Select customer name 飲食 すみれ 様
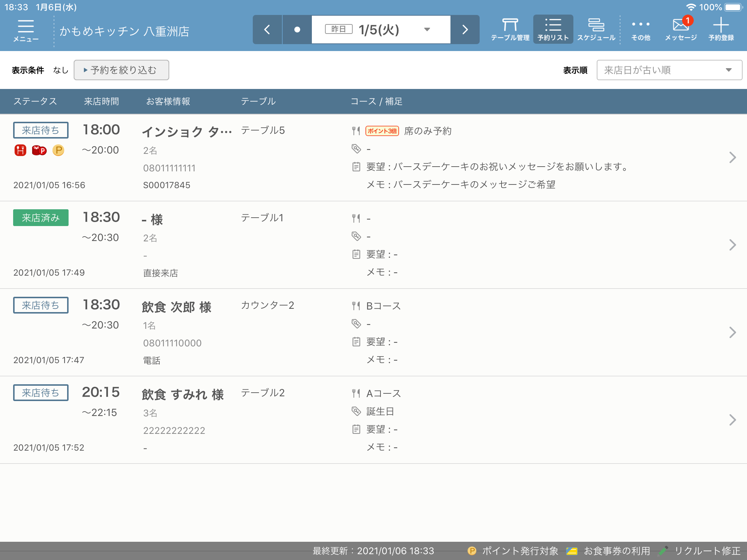The width and height of the screenshot is (747, 560). 183,394
